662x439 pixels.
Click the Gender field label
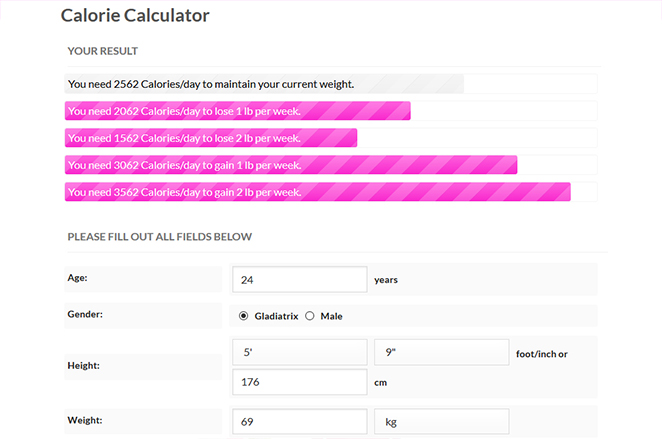(x=85, y=314)
